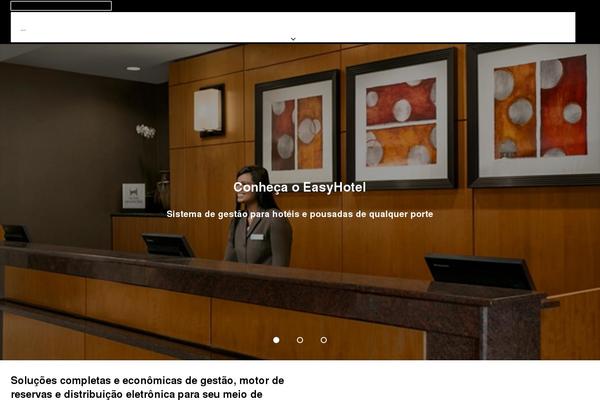Select the third carousel slide dot
Image resolution: width=600 pixels, height=400 pixels.
pos(324,340)
